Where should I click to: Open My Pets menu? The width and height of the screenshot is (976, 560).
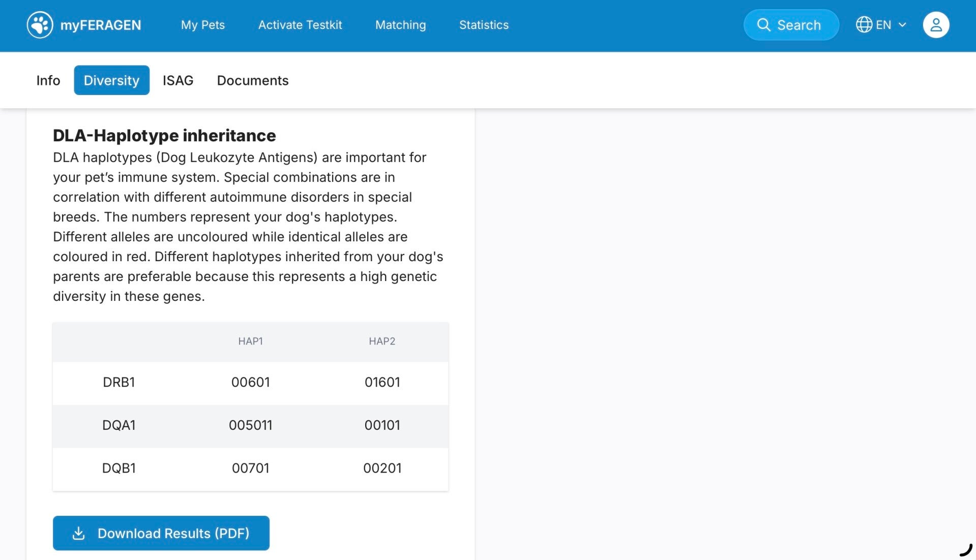coord(203,25)
